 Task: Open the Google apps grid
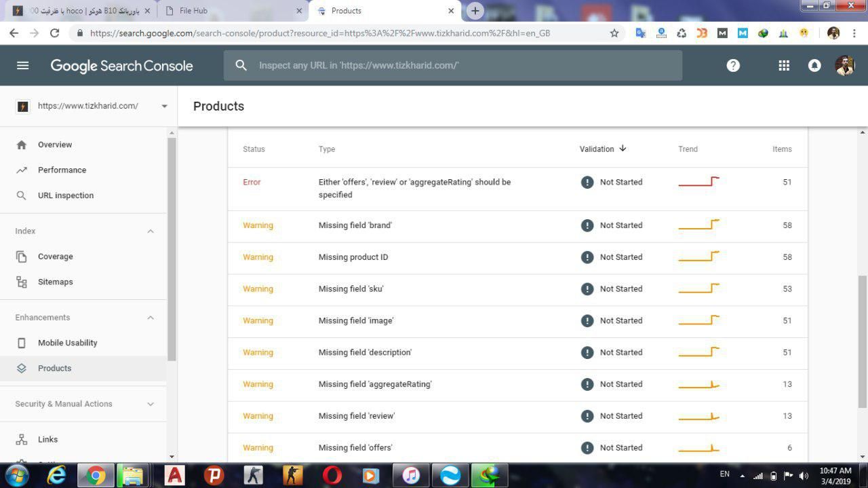pyautogui.click(x=784, y=65)
